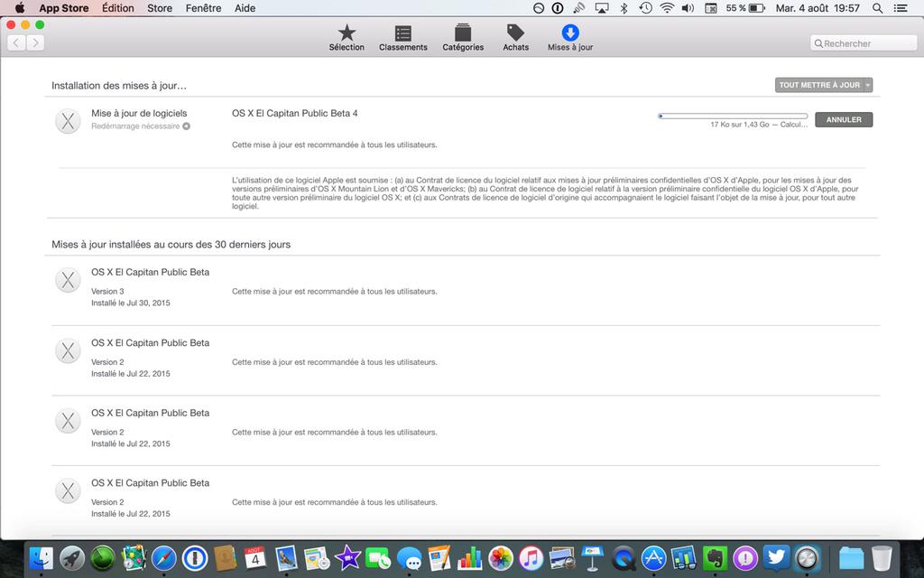This screenshot has height=578, width=924.
Task: Click the Sélection star icon
Action: click(346, 36)
